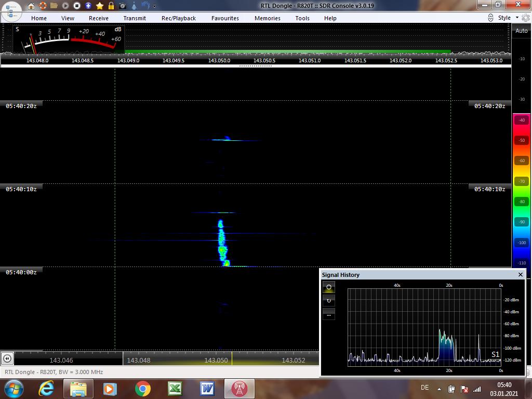
Task: Click the round back arrow button beside the frequency navigator
Action: point(7,358)
